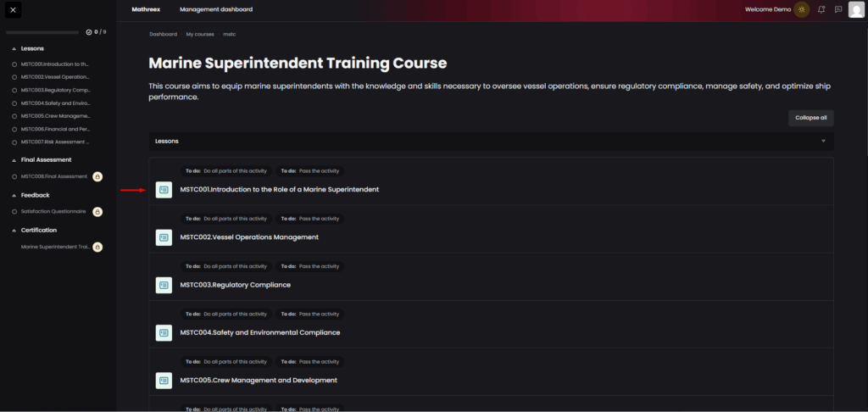868x412 pixels.
Task: Click MSTC005 'Pass the activity' to-do badge
Action: click(x=310, y=362)
